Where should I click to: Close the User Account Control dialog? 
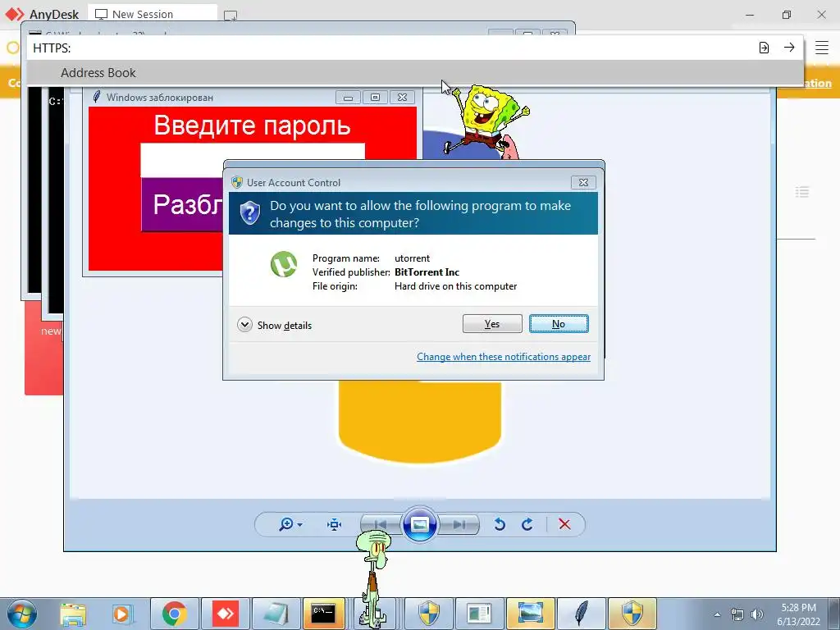click(583, 183)
